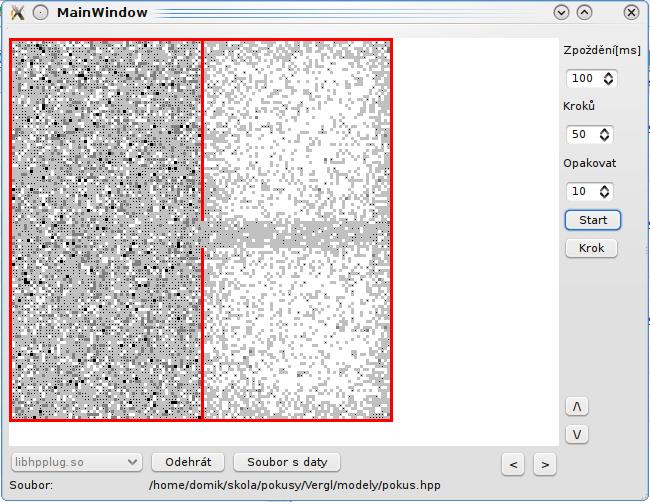Click the Zpoždění[ms] stepper arrows
The image size is (650, 502).
click(x=608, y=78)
